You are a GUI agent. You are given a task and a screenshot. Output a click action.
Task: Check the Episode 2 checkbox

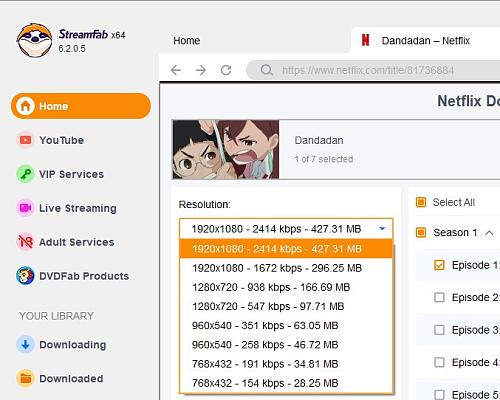(x=439, y=297)
